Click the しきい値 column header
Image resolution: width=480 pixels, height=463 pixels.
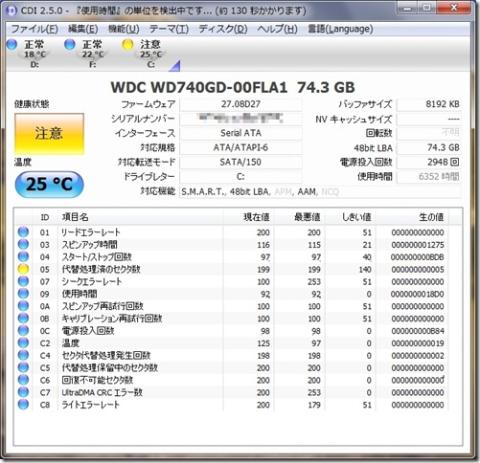click(x=350, y=217)
